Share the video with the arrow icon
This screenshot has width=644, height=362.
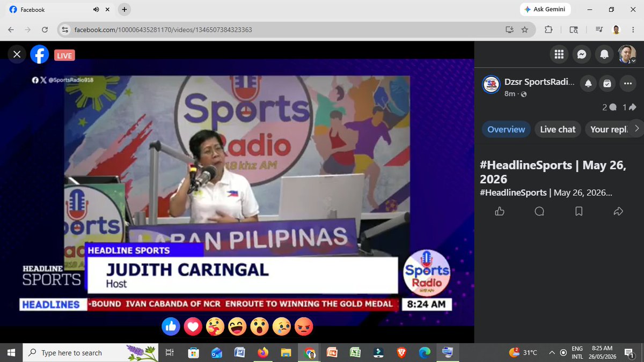click(618, 211)
